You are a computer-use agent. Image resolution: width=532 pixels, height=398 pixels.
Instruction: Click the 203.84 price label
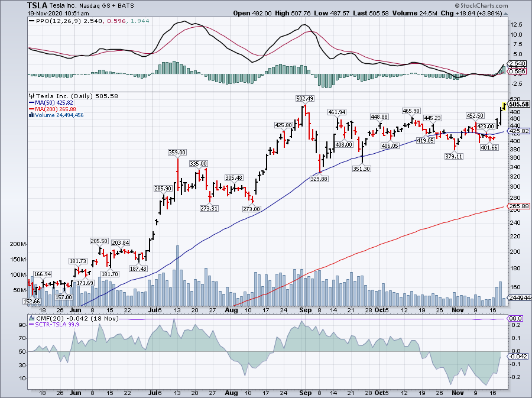[x=121, y=243]
